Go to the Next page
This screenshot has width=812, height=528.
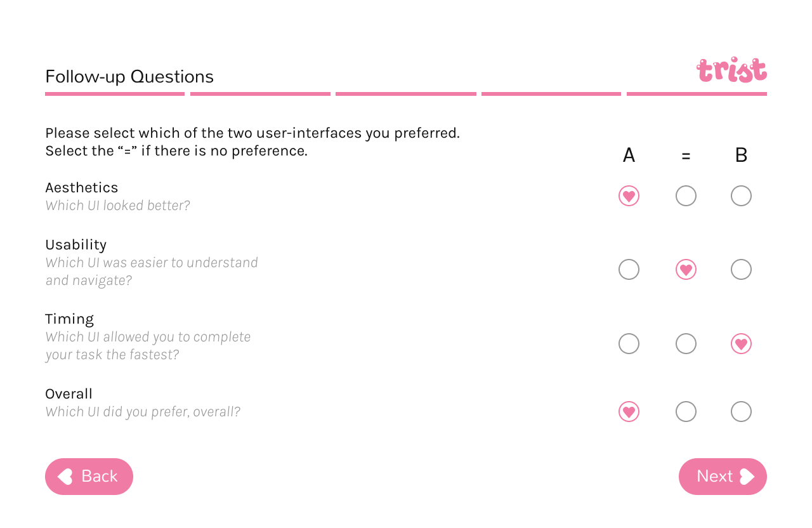pyautogui.click(x=723, y=477)
